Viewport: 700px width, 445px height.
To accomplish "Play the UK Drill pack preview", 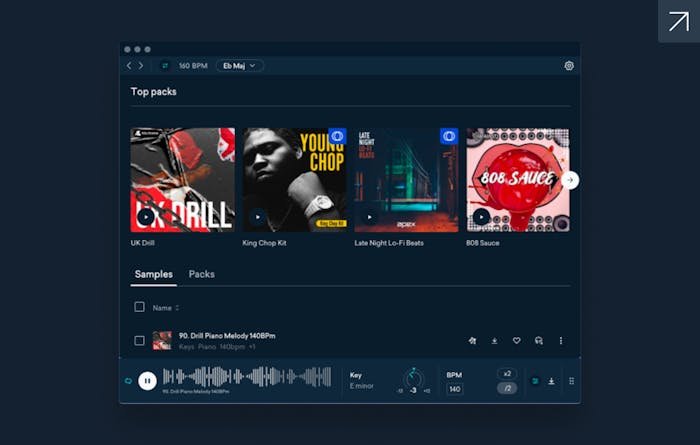I will 146,216.
